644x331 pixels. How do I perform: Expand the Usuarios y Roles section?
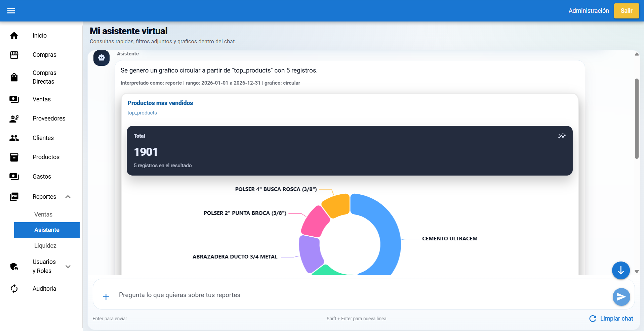[x=68, y=267]
